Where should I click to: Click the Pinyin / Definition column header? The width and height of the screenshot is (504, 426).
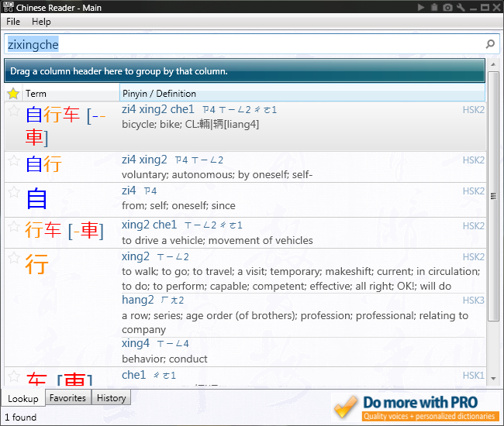(302, 94)
